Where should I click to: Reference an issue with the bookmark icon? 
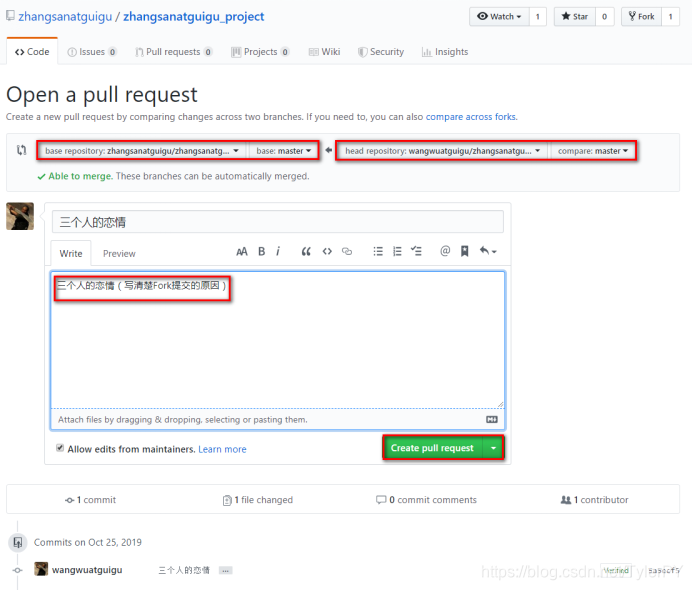[465, 251]
